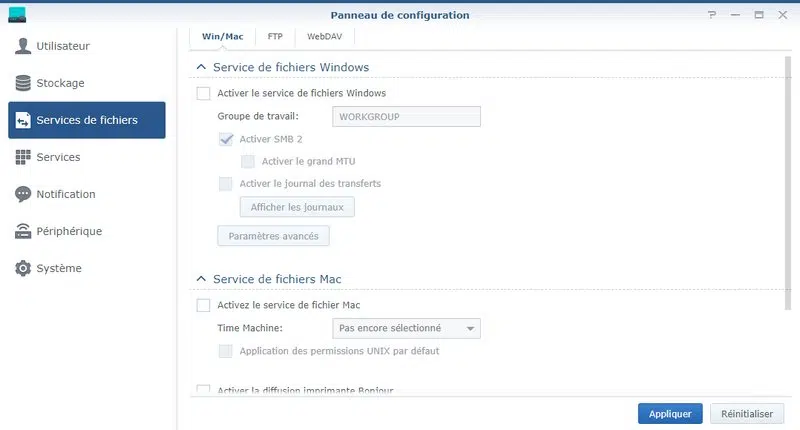Click the Services de fichiers icon
Screen dimensions: 800x430
pos(23,120)
